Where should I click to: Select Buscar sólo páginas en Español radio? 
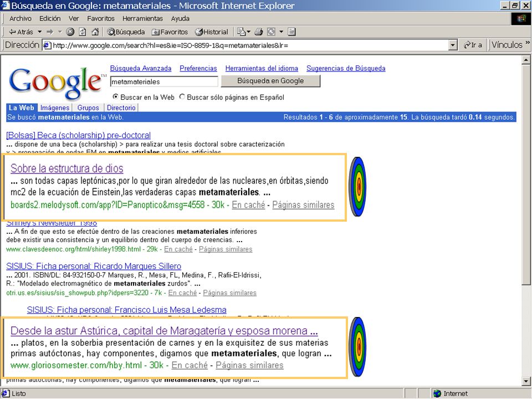tap(182, 96)
